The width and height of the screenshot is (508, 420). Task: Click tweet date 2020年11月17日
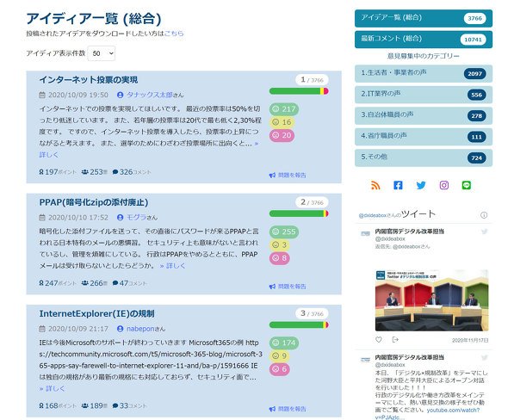(470, 340)
